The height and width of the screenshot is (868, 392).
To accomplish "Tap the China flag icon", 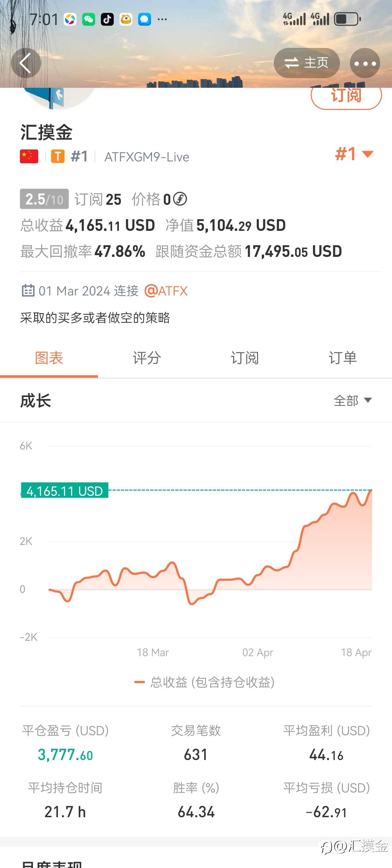I will pos(29,157).
